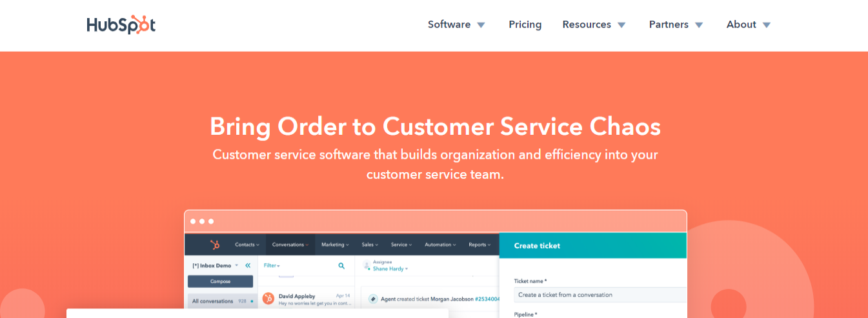Open the Service menu in the app preview
Viewport: 868px width, 318px height.
(401, 244)
